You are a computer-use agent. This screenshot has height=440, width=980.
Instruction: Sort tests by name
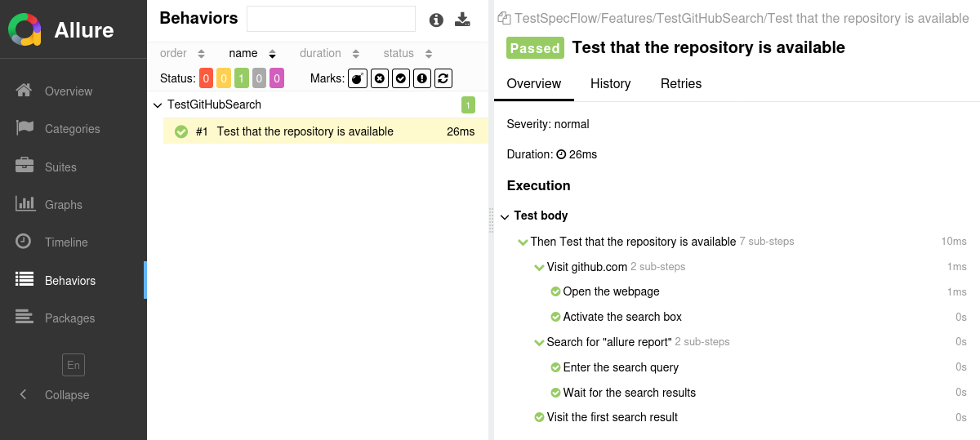pos(252,53)
